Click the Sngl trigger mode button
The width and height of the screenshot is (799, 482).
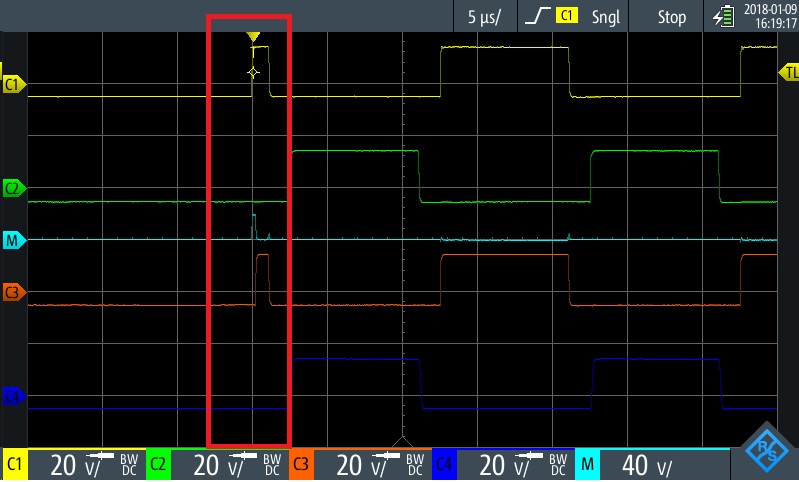point(606,17)
